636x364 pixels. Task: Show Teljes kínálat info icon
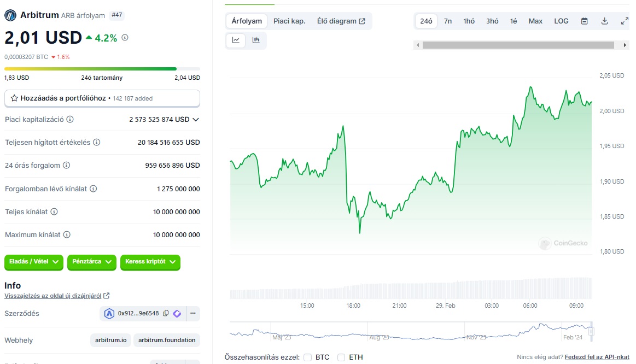[54, 212]
